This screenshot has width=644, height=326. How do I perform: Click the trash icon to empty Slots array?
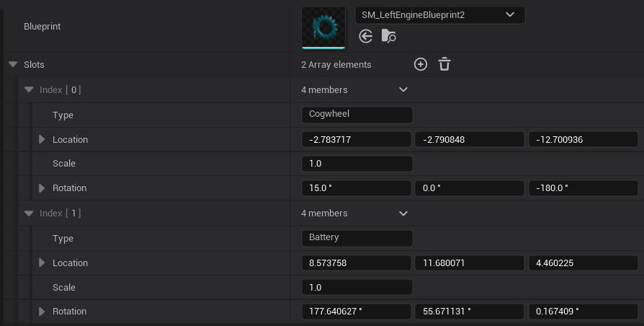pos(444,64)
